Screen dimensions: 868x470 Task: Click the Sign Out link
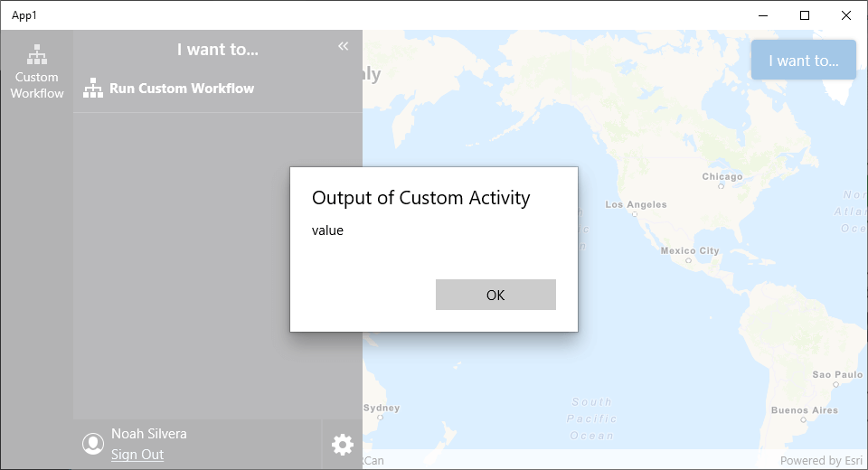(x=137, y=455)
